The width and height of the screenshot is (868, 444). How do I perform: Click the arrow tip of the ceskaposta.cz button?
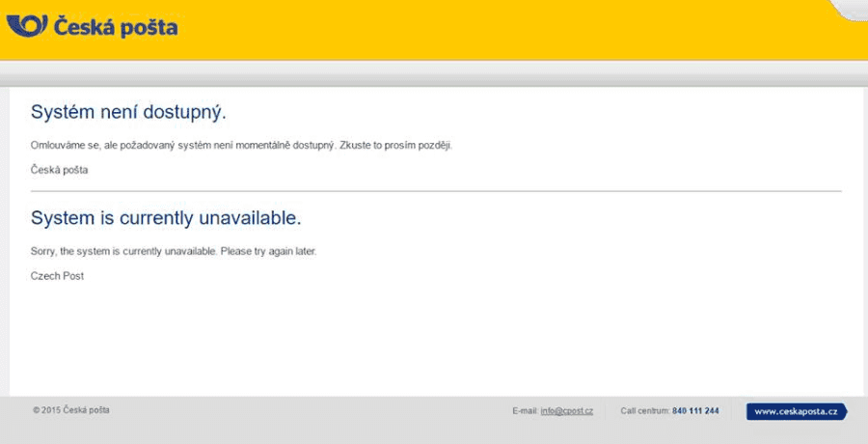tap(843, 411)
